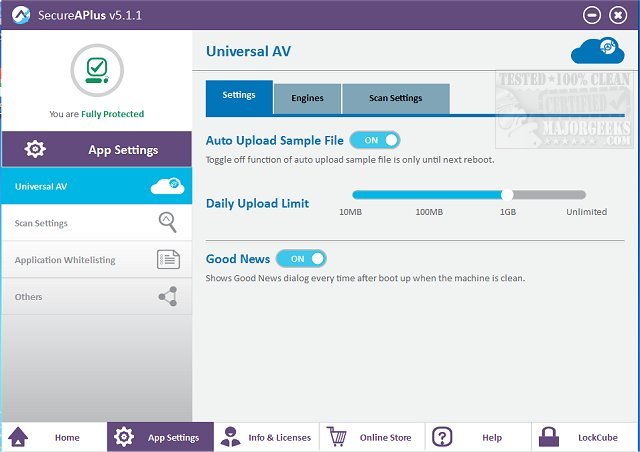This screenshot has width=640, height=452.
Task: Click the Good News label
Action: [x=238, y=259]
